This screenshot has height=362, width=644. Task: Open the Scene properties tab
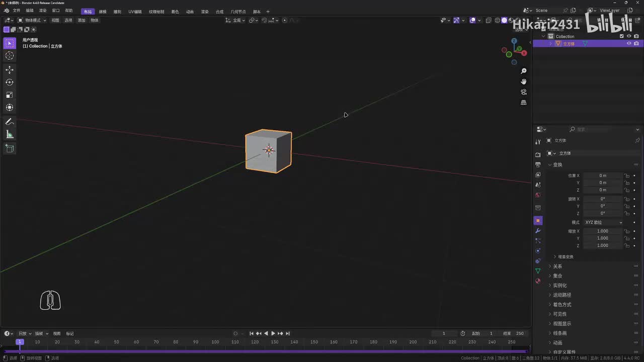click(x=538, y=185)
